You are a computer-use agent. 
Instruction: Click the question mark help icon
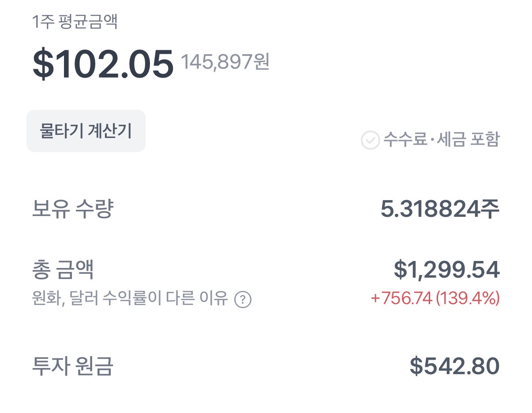tap(243, 300)
